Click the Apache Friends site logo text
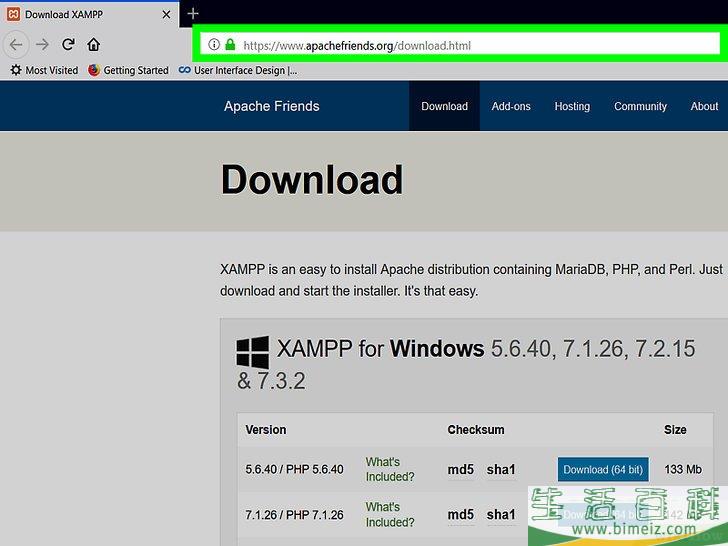This screenshot has height=546, width=728. click(271, 106)
